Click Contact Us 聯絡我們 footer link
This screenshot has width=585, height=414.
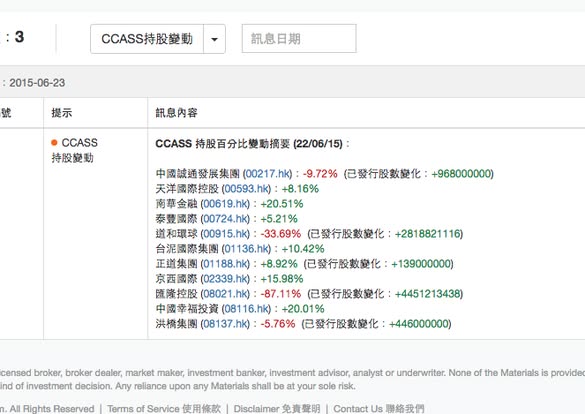(x=379, y=409)
